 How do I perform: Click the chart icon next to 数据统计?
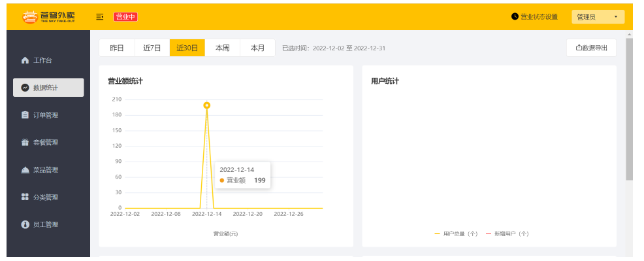click(x=25, y=88)
